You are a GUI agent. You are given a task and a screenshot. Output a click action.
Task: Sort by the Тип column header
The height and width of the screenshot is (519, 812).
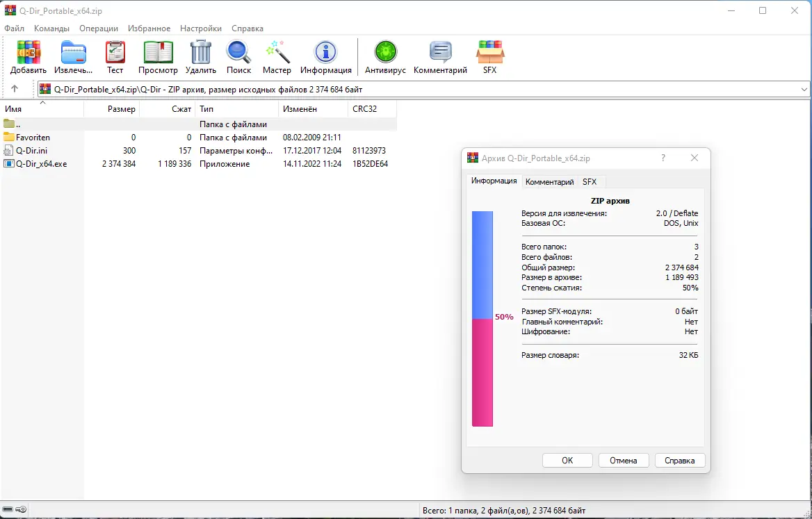236,109
